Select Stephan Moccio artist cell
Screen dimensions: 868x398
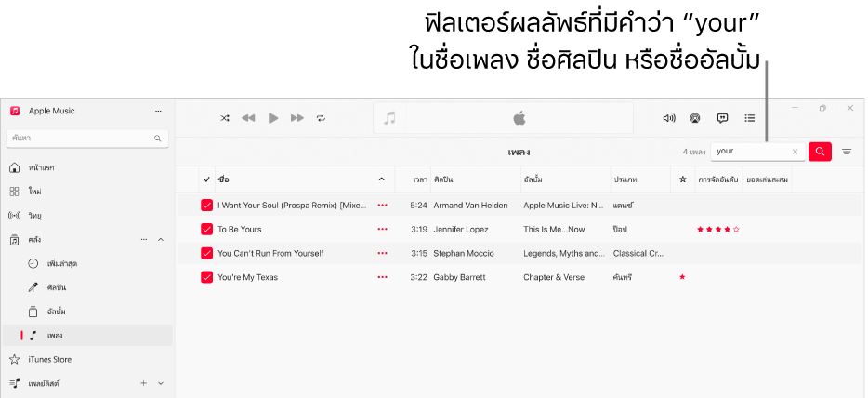point(462,253)
